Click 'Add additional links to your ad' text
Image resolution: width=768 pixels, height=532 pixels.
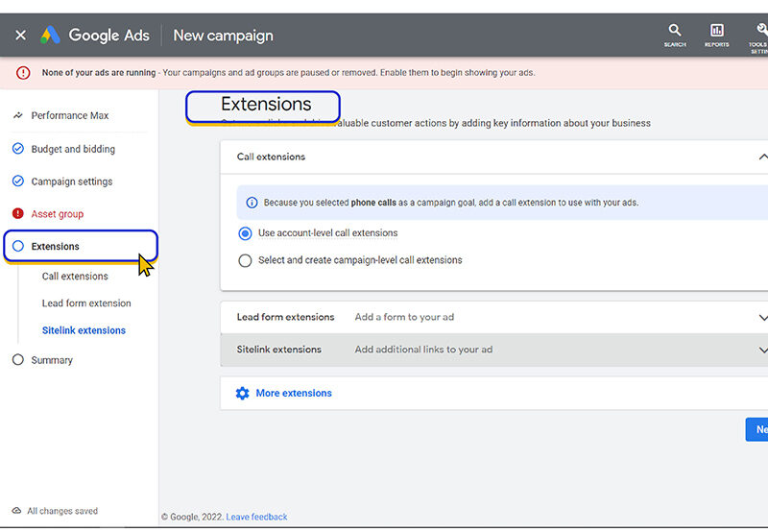423,350
